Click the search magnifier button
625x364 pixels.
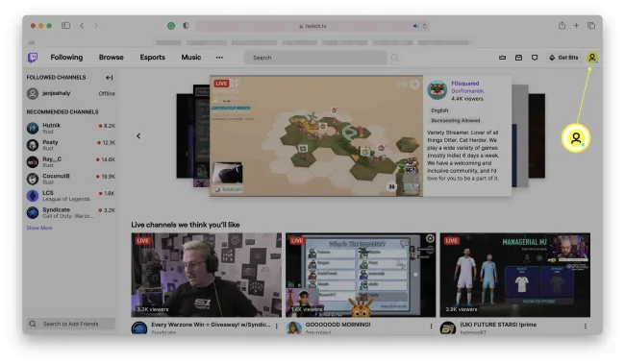(394, 58)
